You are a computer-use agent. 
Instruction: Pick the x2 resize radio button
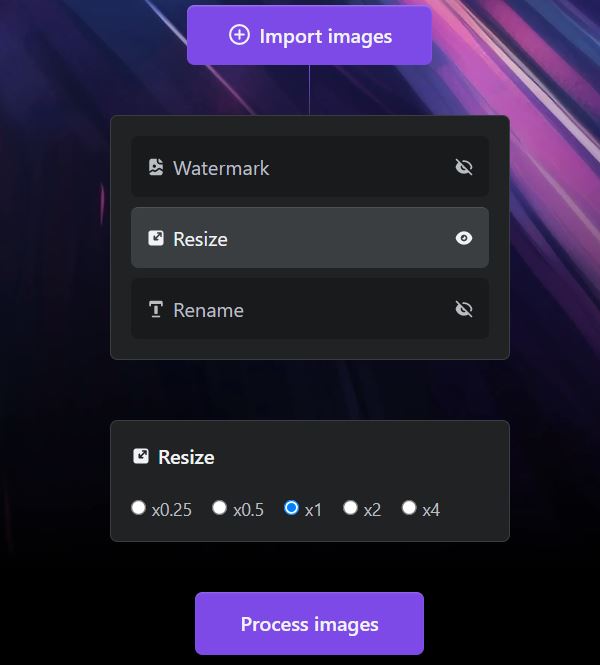350,508
